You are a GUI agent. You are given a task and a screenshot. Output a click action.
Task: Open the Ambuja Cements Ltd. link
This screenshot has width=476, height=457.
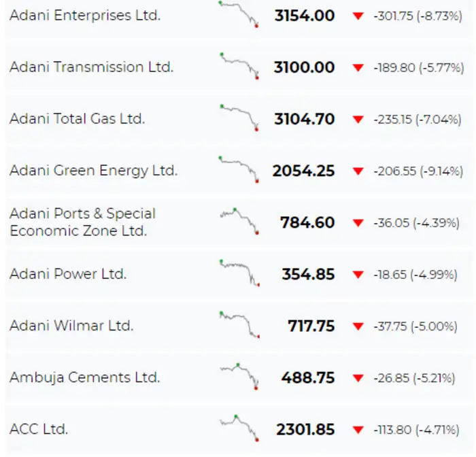pyautogui.click(x=84, y=377)
